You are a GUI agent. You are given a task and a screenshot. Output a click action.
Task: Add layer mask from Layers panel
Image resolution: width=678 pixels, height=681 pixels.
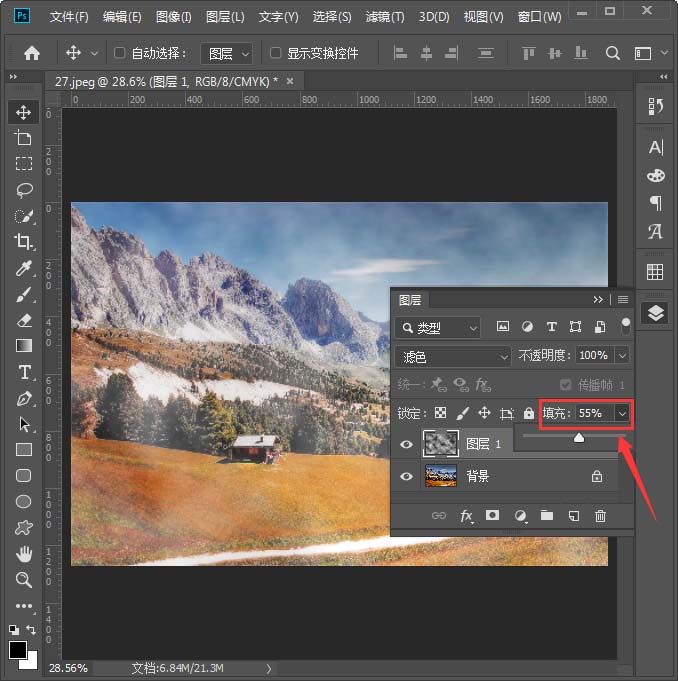point(492,515)
